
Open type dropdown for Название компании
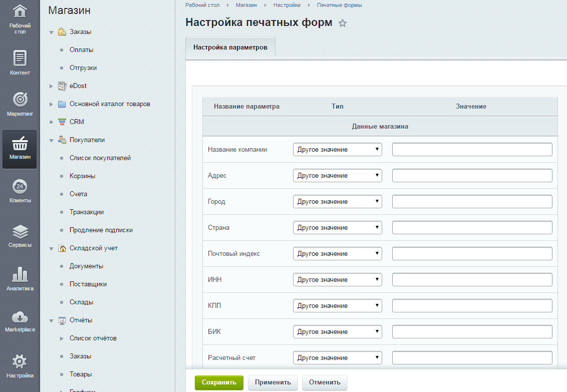pos(337,150)
